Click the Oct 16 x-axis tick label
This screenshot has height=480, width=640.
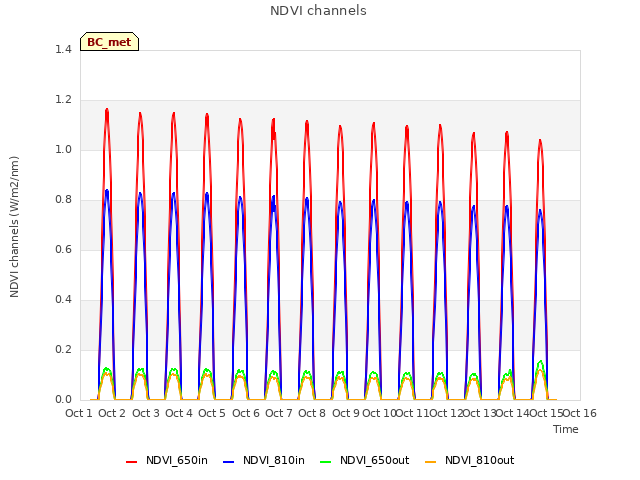(x=580, y=413)
